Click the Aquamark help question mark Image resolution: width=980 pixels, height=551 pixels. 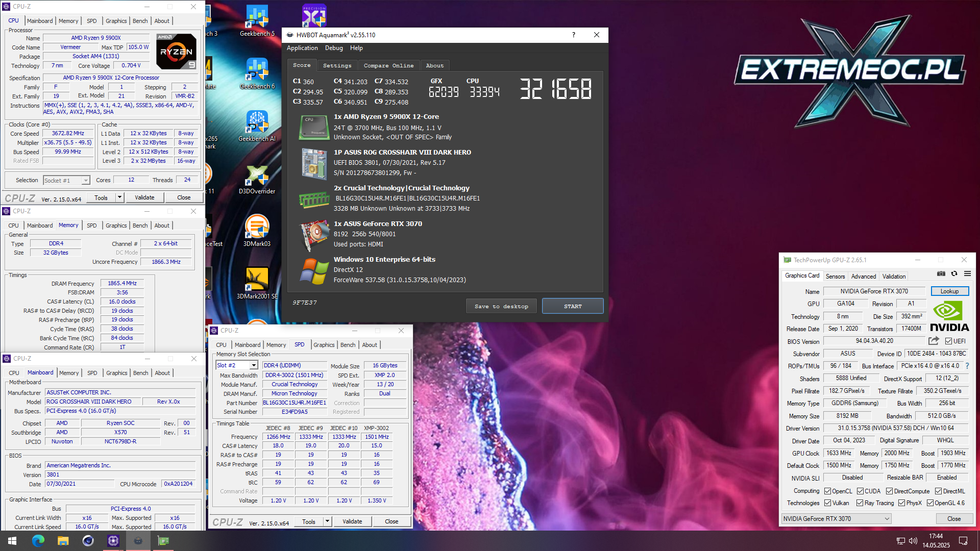(574, 35)
